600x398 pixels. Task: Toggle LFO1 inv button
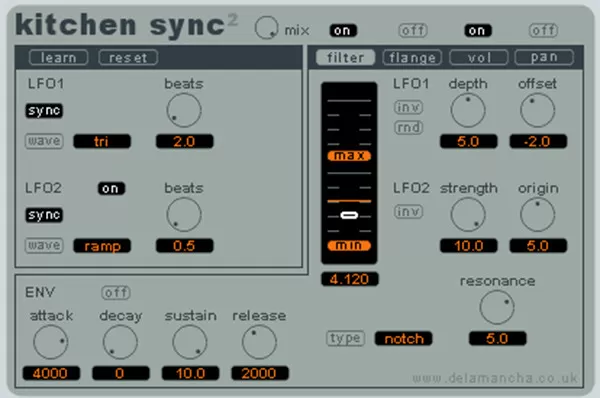[408, 108]
